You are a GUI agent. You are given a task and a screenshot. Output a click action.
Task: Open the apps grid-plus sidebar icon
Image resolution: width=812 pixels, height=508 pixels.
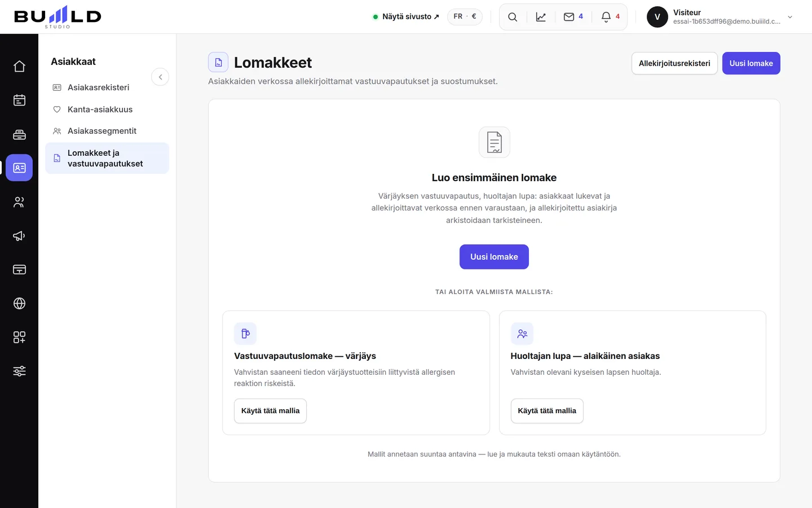click(19, 338)
